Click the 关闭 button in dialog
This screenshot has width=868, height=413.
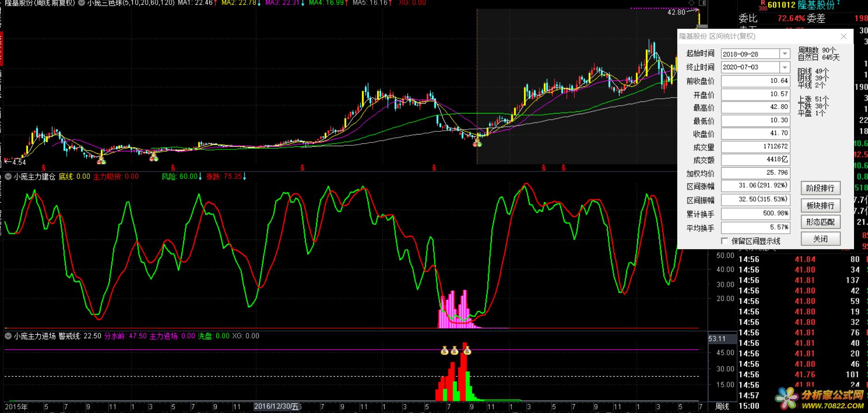point(820,239)
